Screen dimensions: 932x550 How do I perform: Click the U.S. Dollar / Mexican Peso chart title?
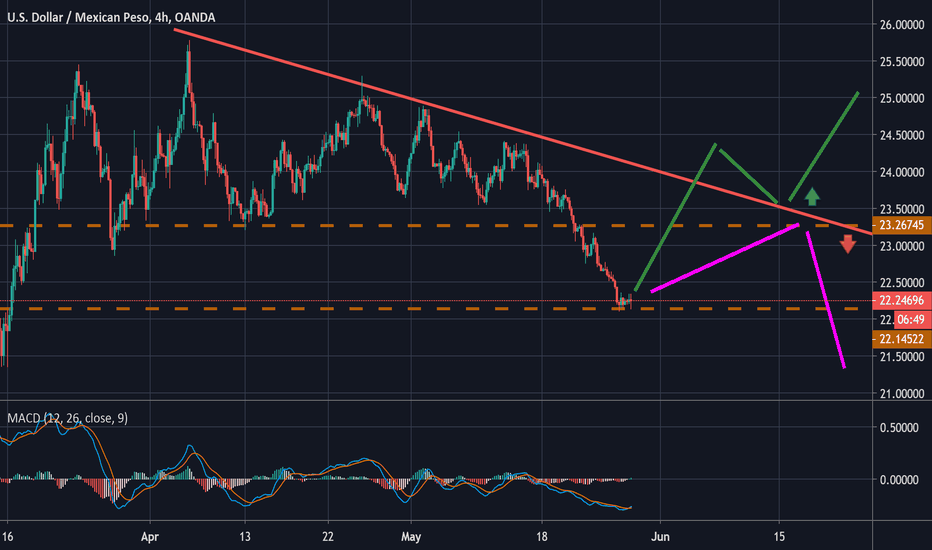[x=111, y=17]
